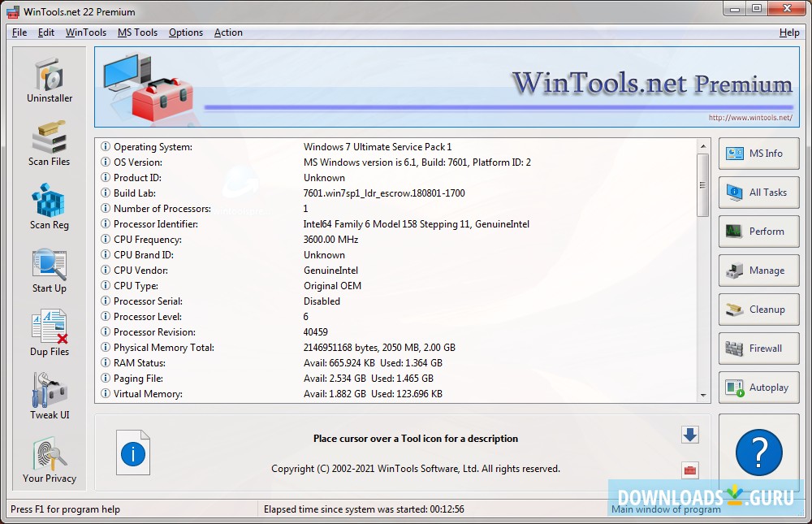This screenshot has height=524, width=812.
Task: Open the WinTools menu
Action: coord(85,32)
